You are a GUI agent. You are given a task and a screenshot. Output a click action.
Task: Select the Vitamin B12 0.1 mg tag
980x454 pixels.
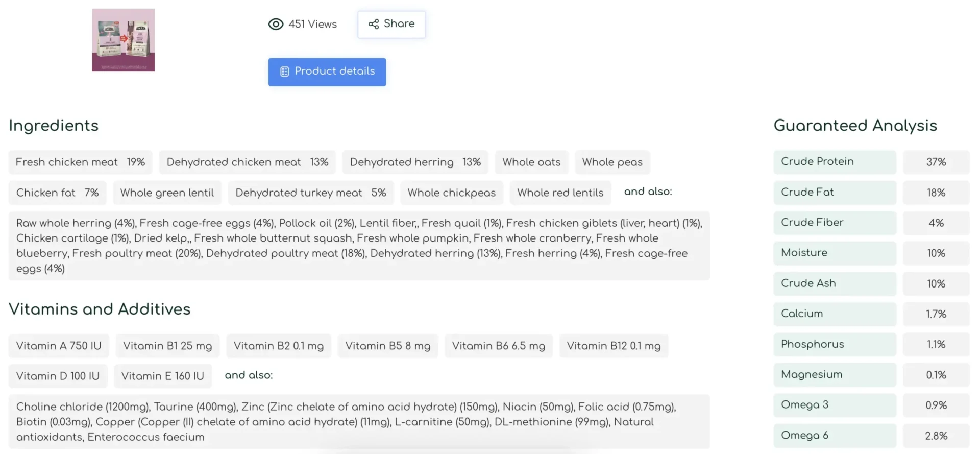[614, 346]
